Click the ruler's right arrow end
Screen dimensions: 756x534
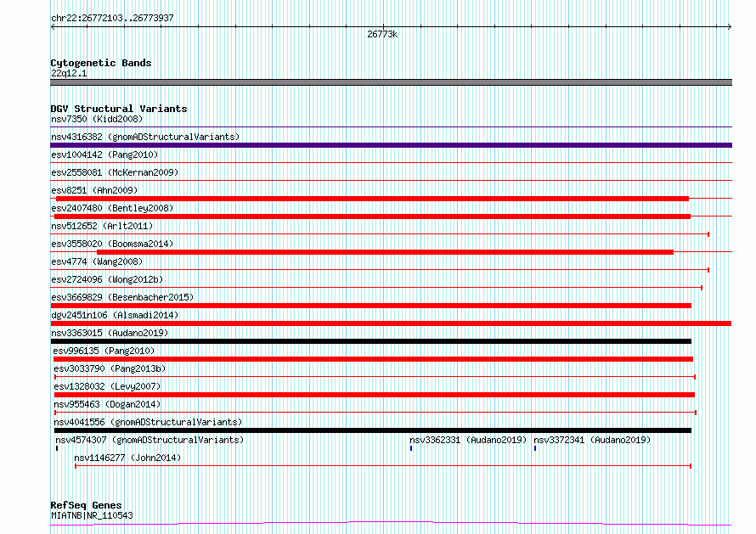730,27
